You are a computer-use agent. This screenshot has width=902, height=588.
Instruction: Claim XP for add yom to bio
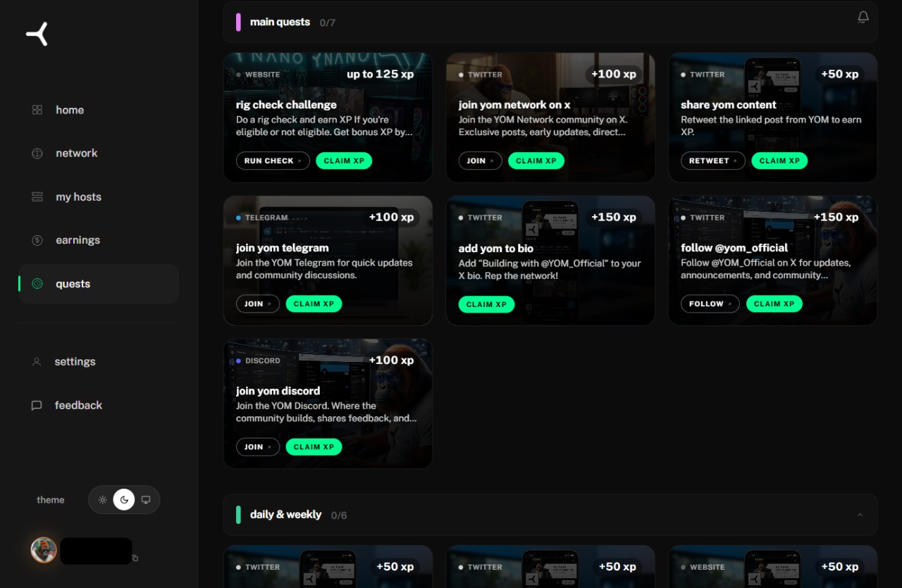(487, 304)
